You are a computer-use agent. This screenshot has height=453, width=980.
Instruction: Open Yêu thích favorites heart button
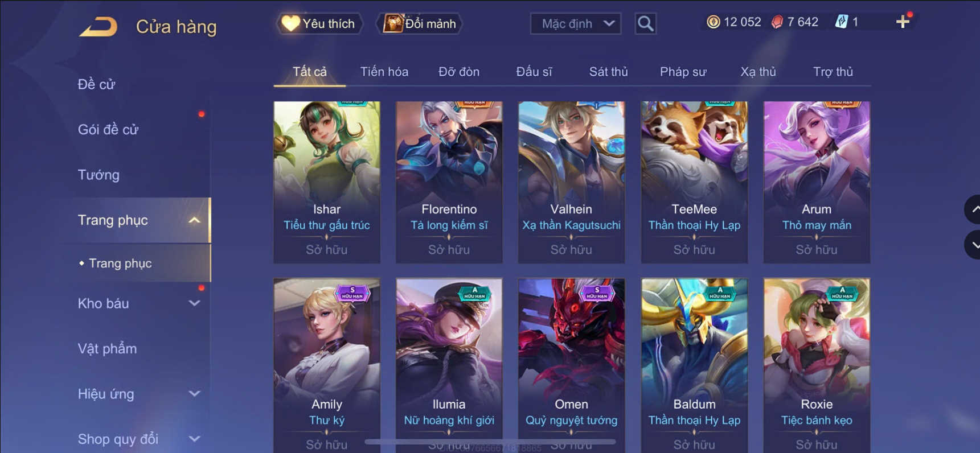coord(319,23)
